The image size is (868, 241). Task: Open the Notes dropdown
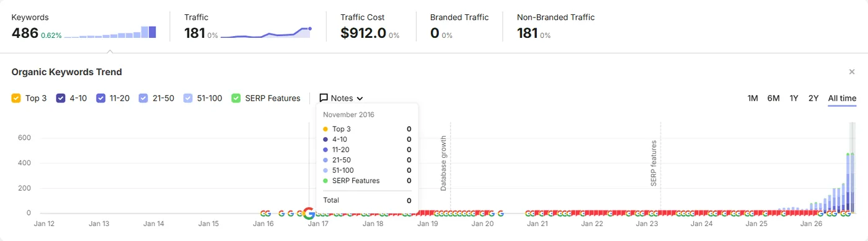coord(341,98)
